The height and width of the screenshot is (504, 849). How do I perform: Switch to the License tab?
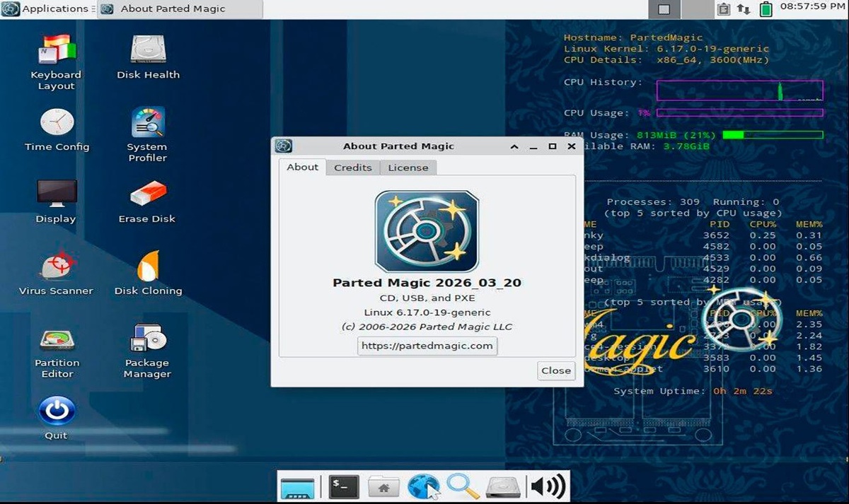coord(408,168)
